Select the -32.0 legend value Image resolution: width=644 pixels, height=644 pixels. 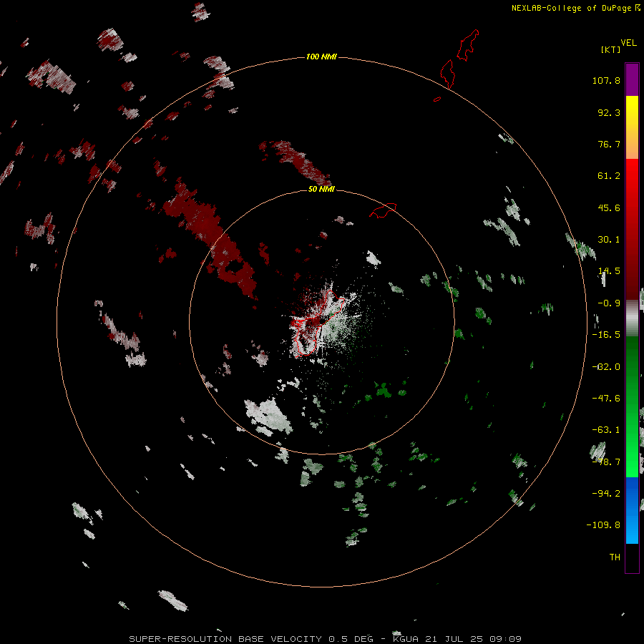[606, 367]
